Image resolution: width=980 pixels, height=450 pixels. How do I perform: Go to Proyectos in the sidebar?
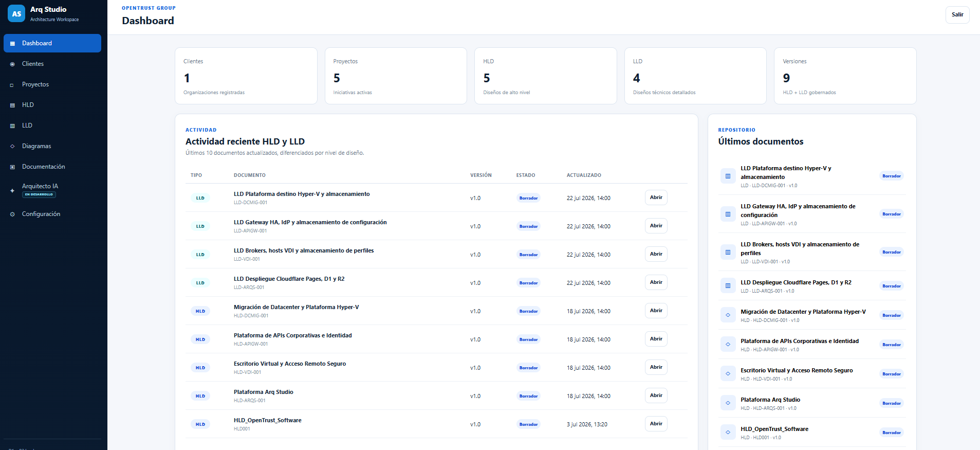[52, 84]
